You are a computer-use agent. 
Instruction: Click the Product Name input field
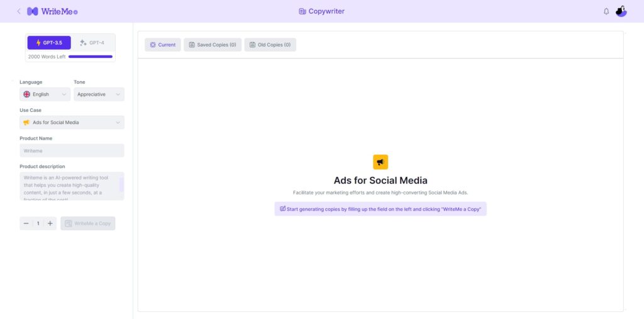coord(72,150)
